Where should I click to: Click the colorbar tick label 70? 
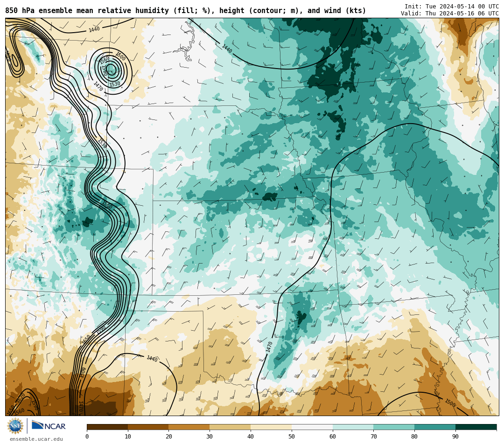[373, 436]
